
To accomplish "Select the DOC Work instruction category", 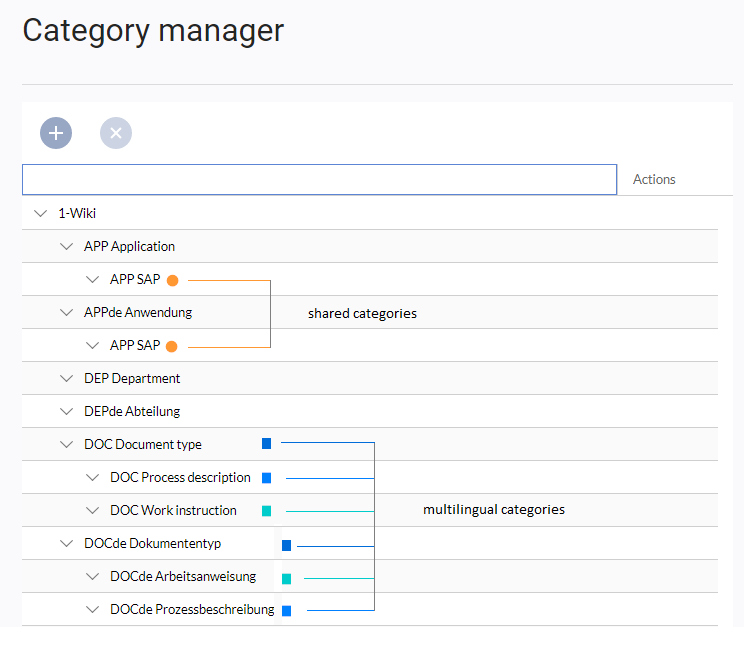I will pyautogui.click(x=173, y=510).
